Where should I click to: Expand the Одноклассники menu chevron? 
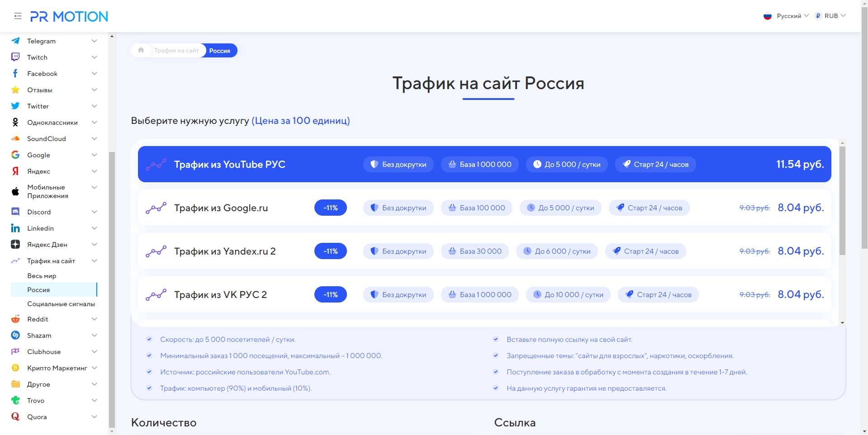[95, 122]
